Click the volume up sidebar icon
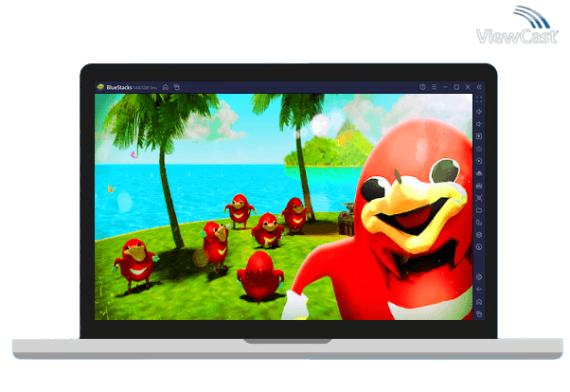The height and width of the screenshot is (392, 570). [479, 112]
